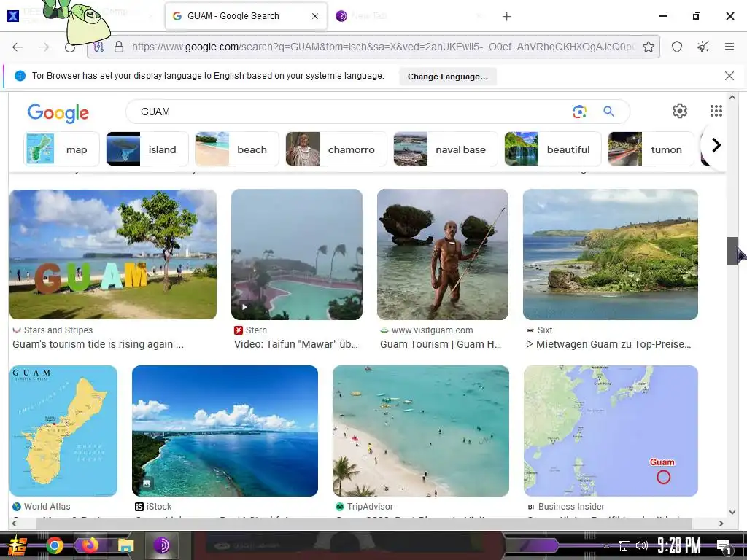Screen dimensions: 747x560
Task: Open the TripAdvisor beach aerial image
Action: [x=421, y=431]
